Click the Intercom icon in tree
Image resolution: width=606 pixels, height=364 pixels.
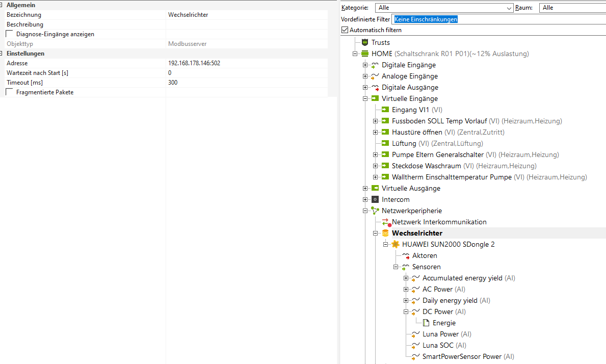[x=375, y=199]
